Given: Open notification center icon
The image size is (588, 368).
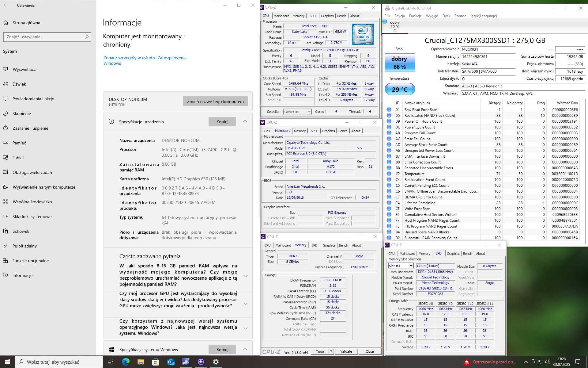Looking at the screenshot, I should [578, 362].
